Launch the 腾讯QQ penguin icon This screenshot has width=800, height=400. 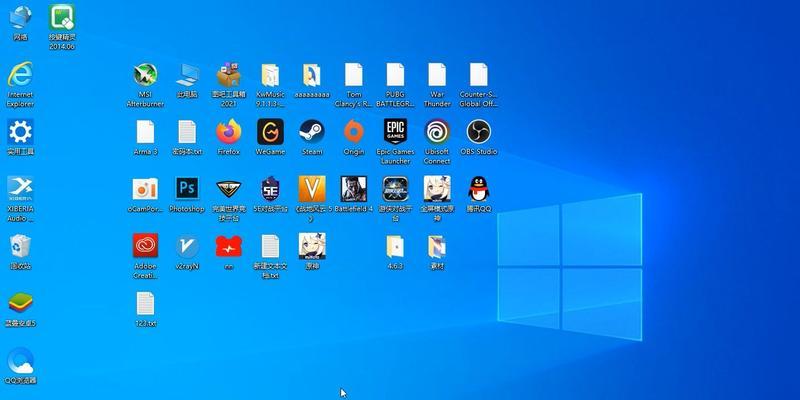479,189
